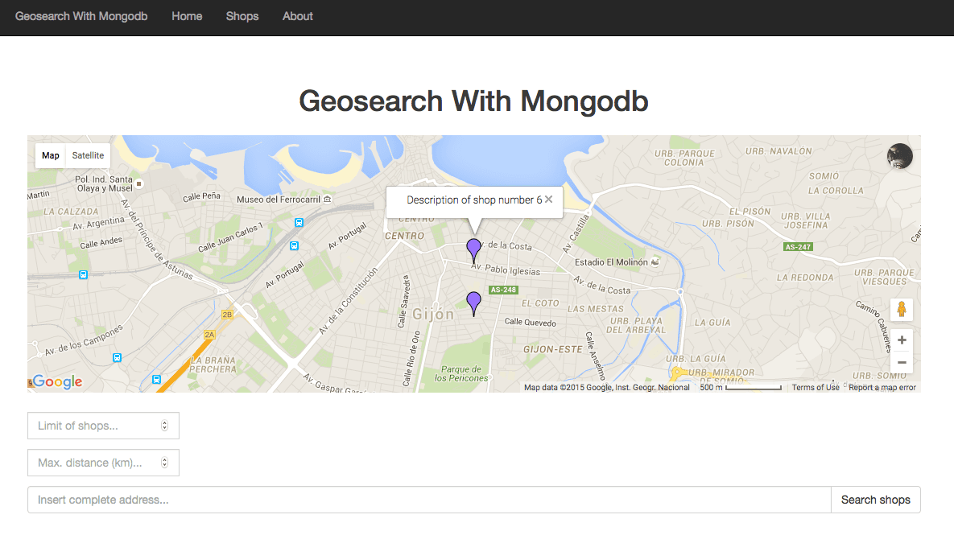The height and width of the screenshot is (560, 954).
Task: Focus the Insert complete address field
Action: pyautogui.click(x=428, y=500)
